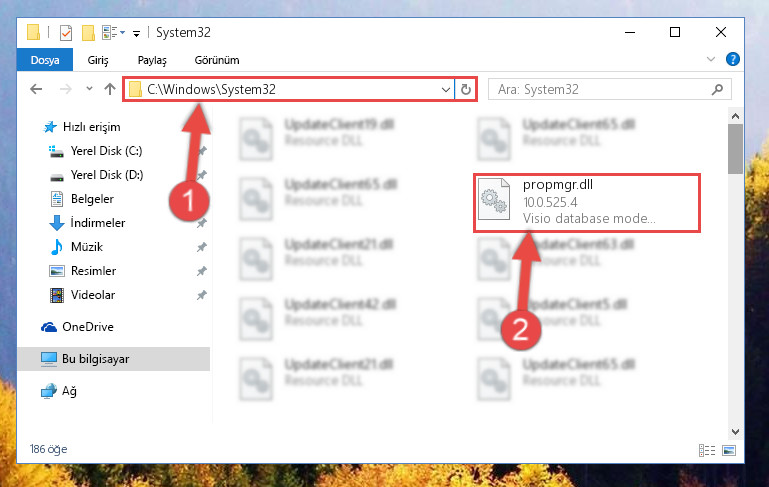Viewport: 769px width, 487px height.
Task: Select the propmgr.dll file
Action: coord(587,202)
